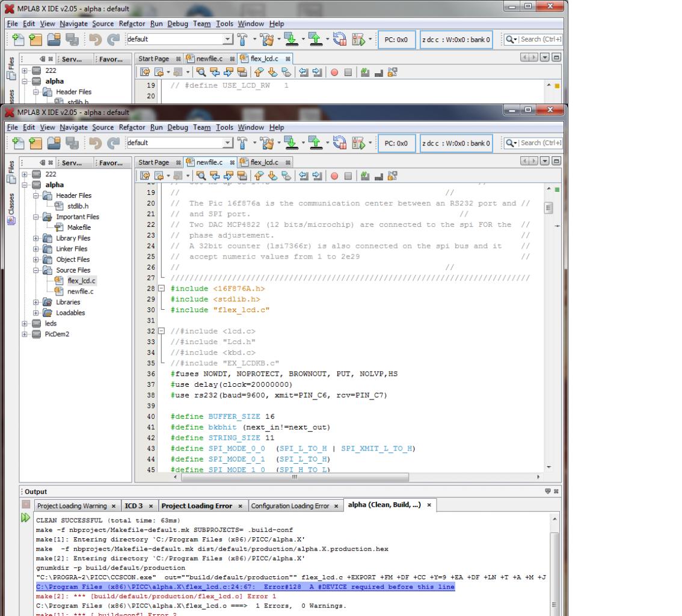Toggle bookmark in front editor toolbar
This screenshot has height=616, width=682.
(286, 176)
